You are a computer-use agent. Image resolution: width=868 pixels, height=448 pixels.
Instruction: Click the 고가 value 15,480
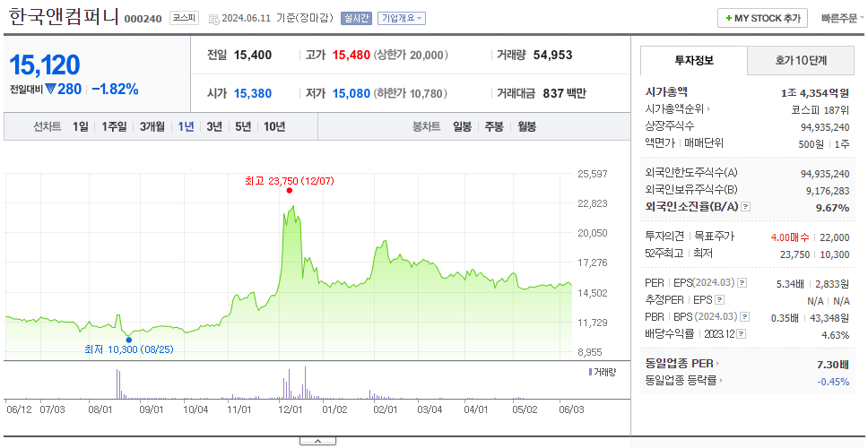[351, 56]
